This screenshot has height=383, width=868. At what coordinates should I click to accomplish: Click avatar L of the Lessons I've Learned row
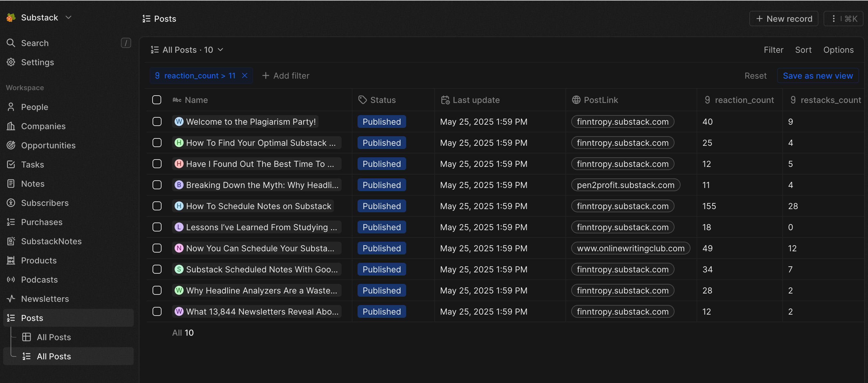point(179,227)
